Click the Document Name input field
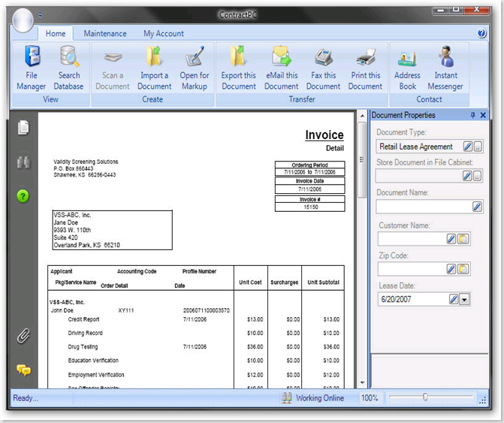The image size is (504, 423). [423, 207]
